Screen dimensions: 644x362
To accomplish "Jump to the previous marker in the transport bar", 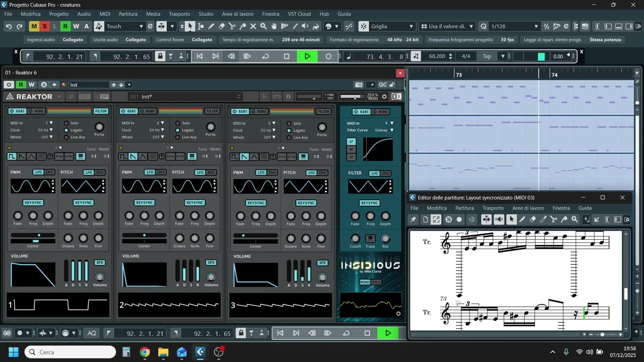I will tap(200, 56).
